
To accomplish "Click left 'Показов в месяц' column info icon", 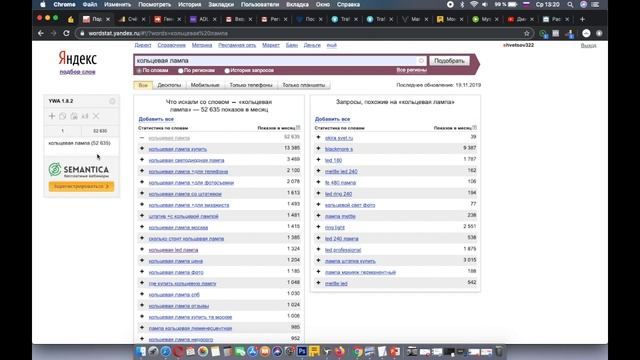I will [298, 128].
